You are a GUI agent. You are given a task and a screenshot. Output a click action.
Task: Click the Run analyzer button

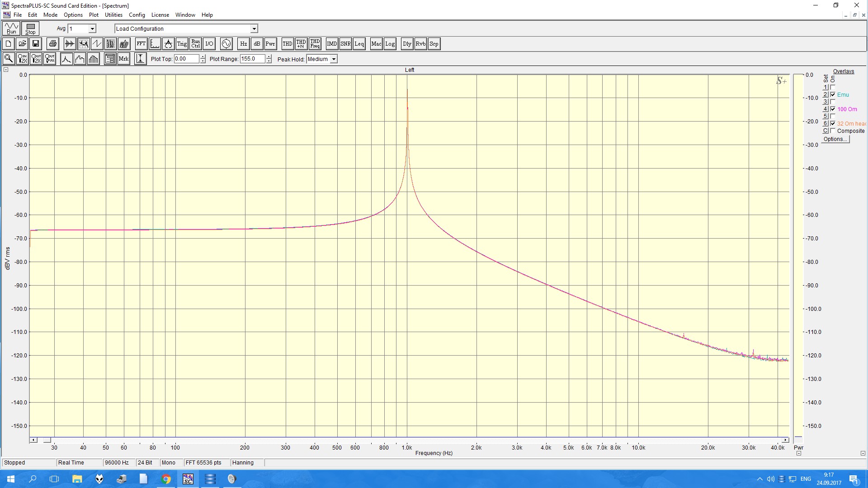(x=11, y=28)
